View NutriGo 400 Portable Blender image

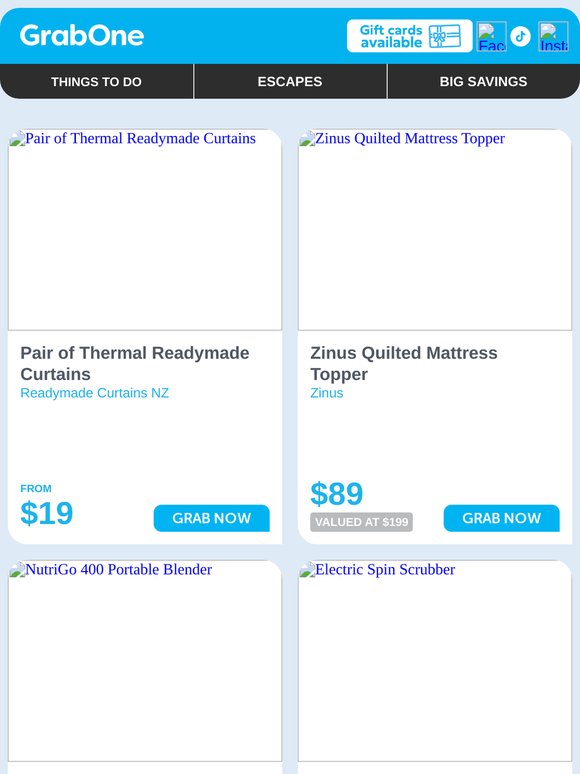[x=145, y=661]
